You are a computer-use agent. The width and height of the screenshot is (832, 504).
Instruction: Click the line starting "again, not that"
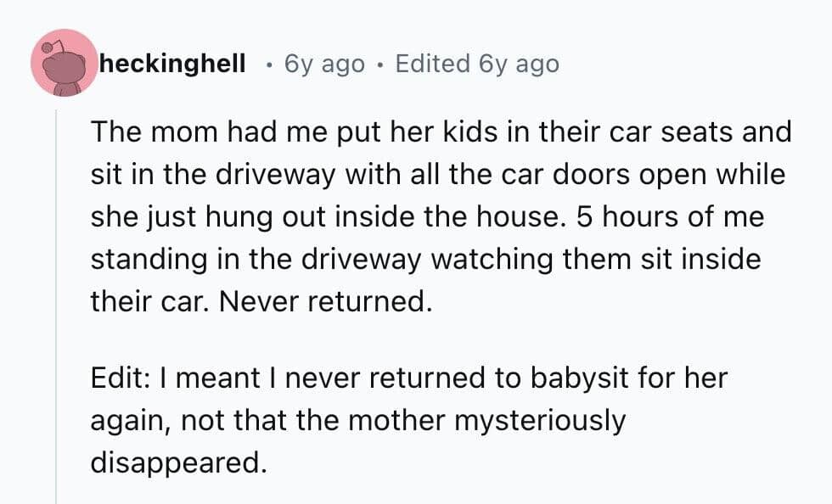(357, 420)
